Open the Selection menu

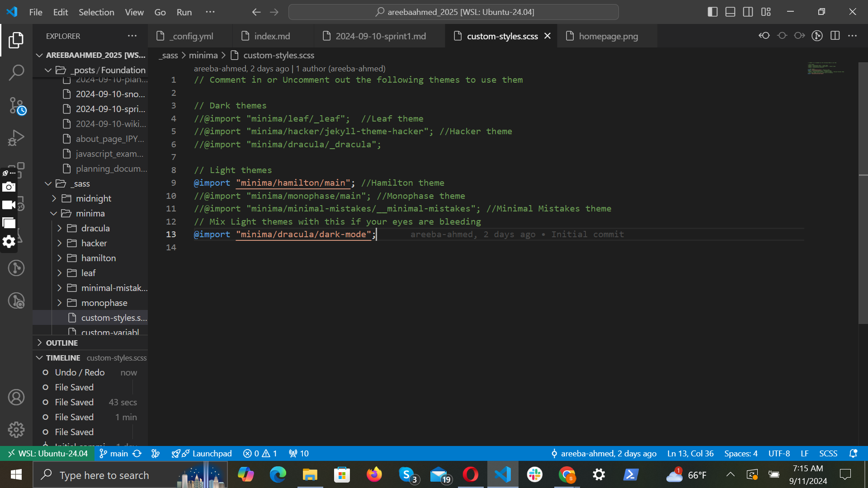click(96, 12)
